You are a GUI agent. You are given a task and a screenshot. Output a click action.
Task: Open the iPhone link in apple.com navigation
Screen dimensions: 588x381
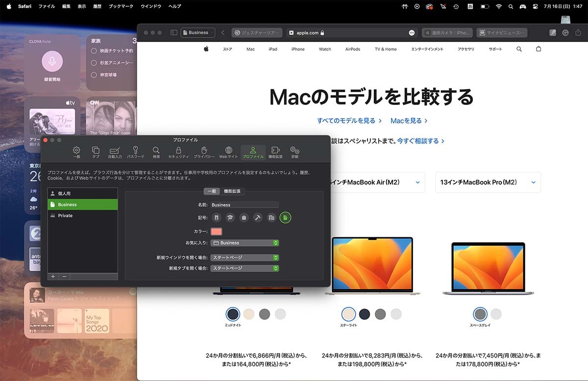click(298, 49)
